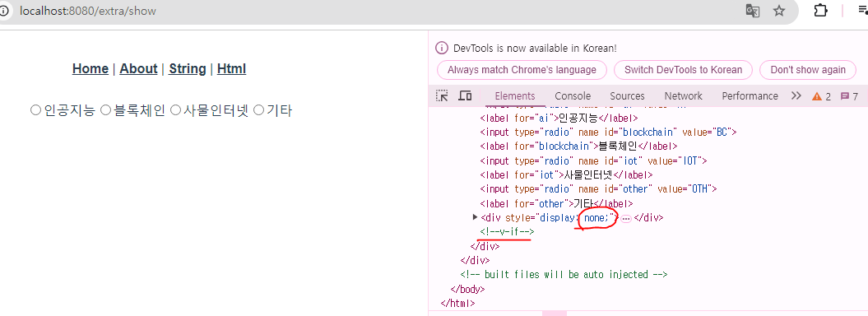Select the input id="other" line in DOM tree
This screenshot has height=316, width=868.
click(598, 189)
